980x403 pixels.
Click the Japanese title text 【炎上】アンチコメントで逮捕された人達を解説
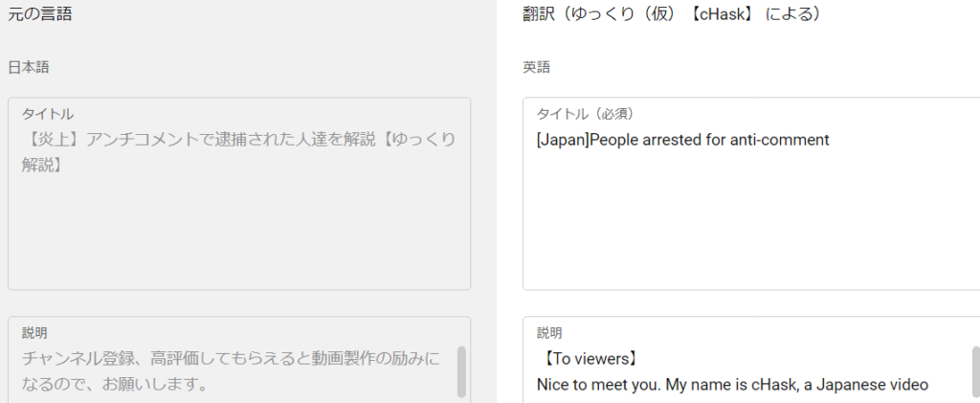click(x=202, y=140)
